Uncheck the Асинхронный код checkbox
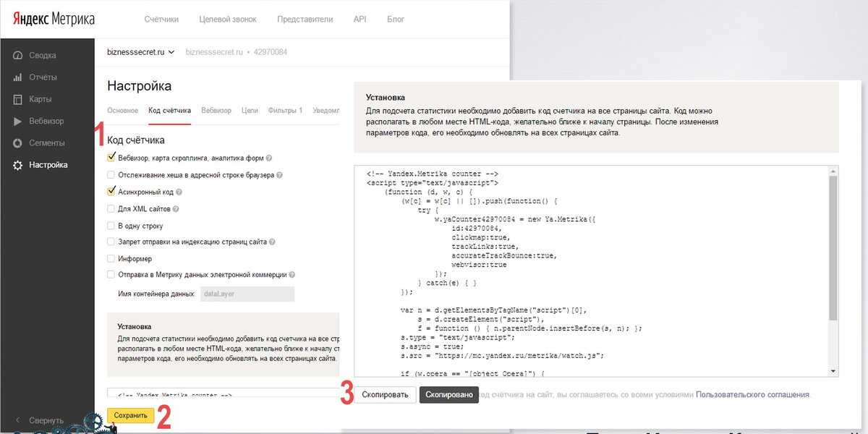Screen dimensions: 868x434 (111, 192)
